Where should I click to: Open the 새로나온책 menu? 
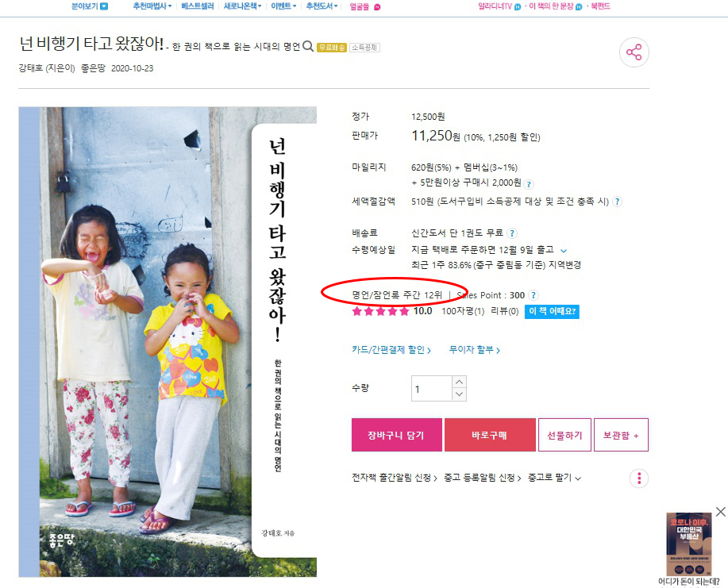point(242,6)
